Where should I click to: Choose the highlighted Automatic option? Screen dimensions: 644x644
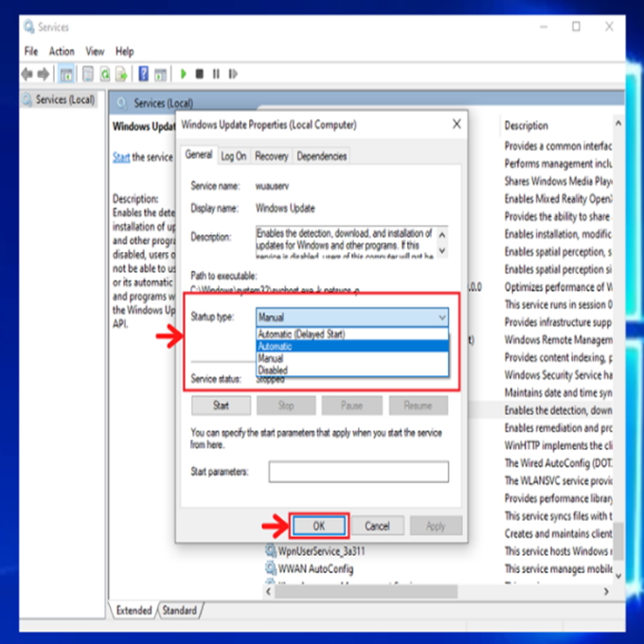coord(352,347)
